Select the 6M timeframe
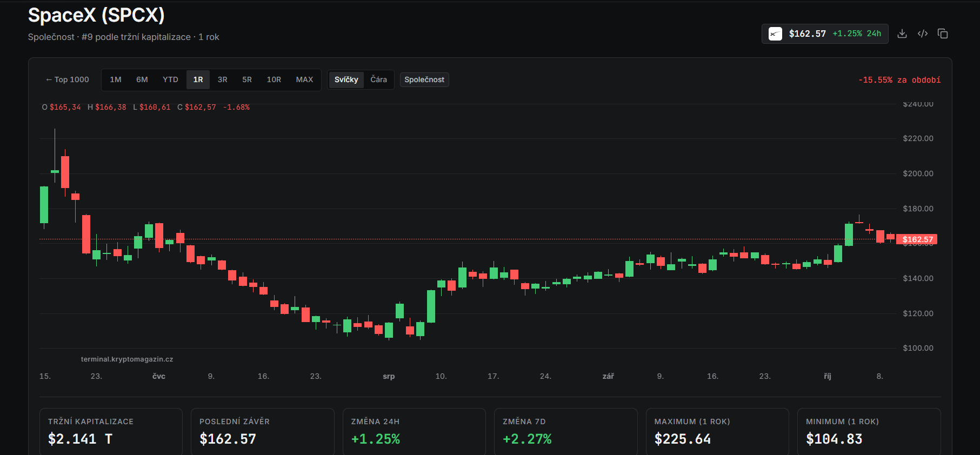Screen dimensions: 980x455 [x=142, y=79]
